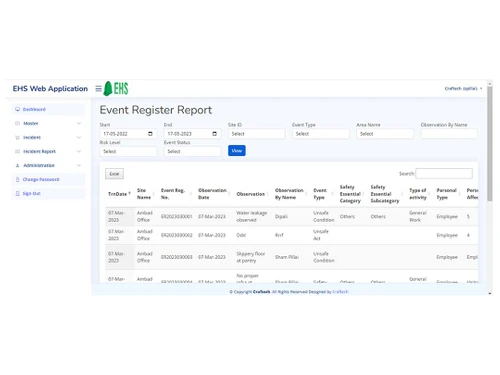The image size is (500, 375).
Task: Click event number ER2023030001 cell
Action: point(177,216)
